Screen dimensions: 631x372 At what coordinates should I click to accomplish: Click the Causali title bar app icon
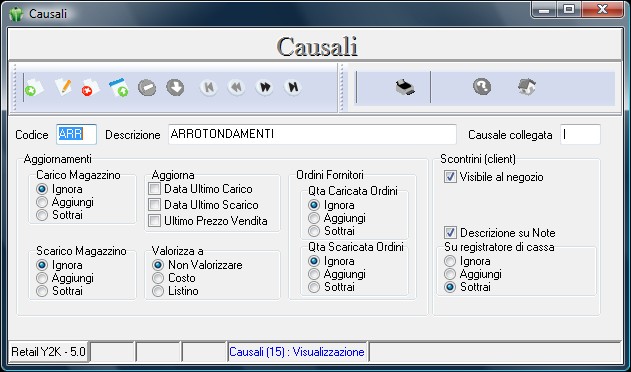click(x=16, y=14)
